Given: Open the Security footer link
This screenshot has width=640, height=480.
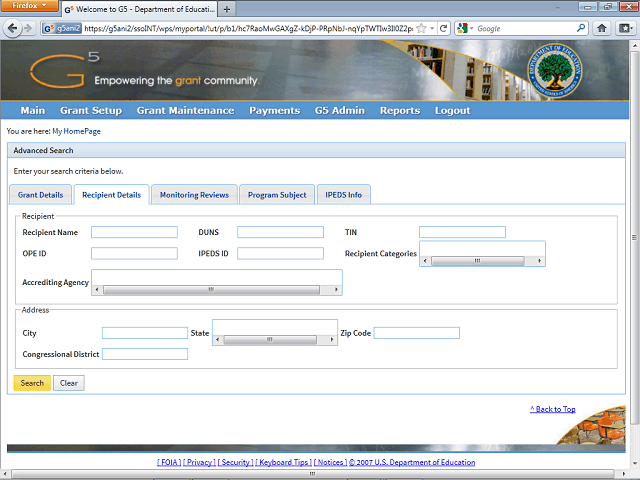Looking at the screenshot, I should pos(235,462).
